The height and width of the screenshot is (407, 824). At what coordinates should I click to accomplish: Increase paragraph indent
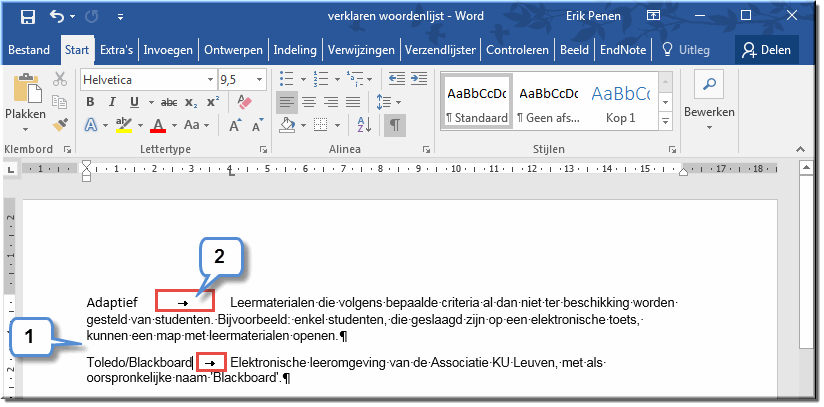pos(419,79)
